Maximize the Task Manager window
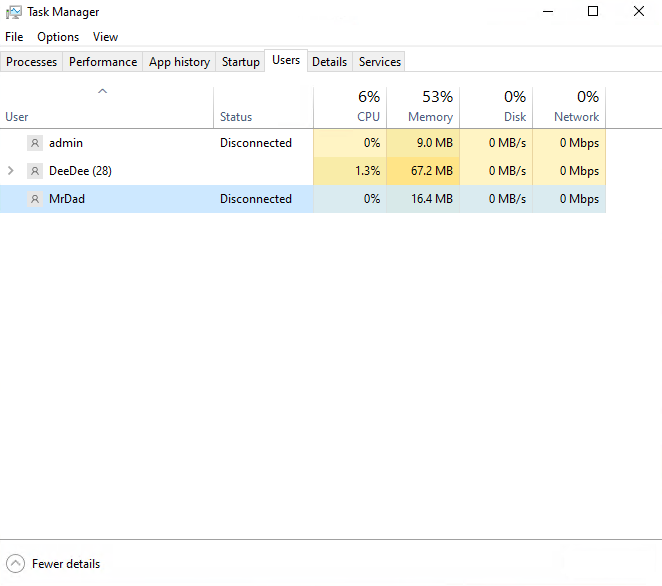 coord(593,11)
